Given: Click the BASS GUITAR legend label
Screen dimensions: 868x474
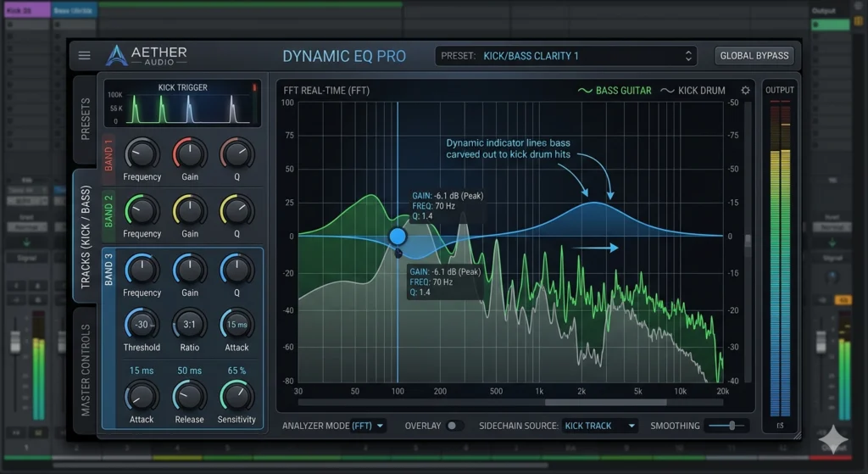Looking at the screenshot, I should [623, 90].
